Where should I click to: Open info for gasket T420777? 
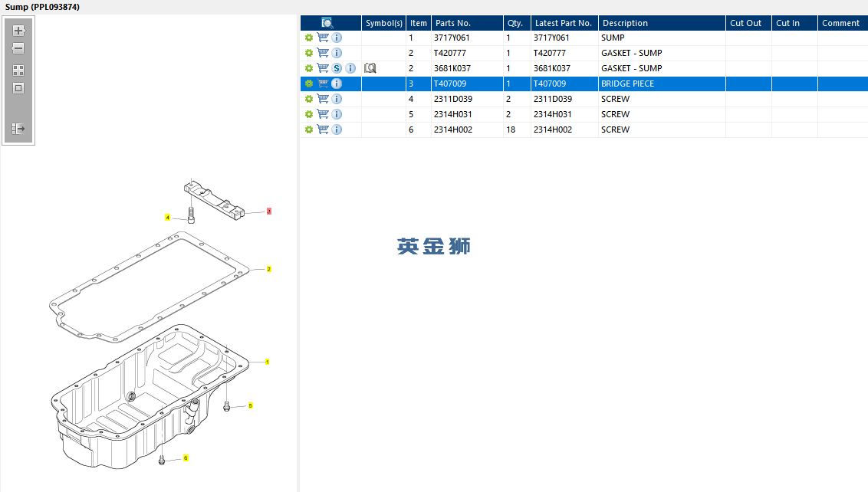click(337, 53)
